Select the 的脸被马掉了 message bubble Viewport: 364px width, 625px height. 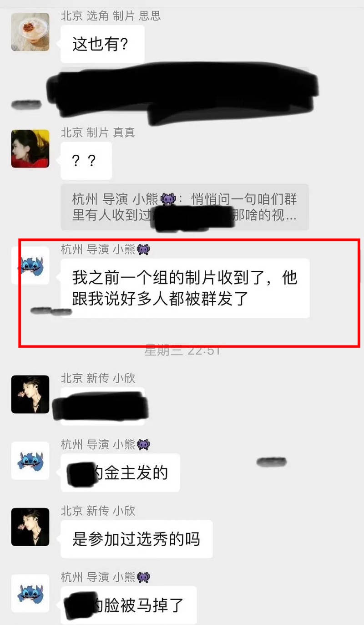tap(129, 605)
